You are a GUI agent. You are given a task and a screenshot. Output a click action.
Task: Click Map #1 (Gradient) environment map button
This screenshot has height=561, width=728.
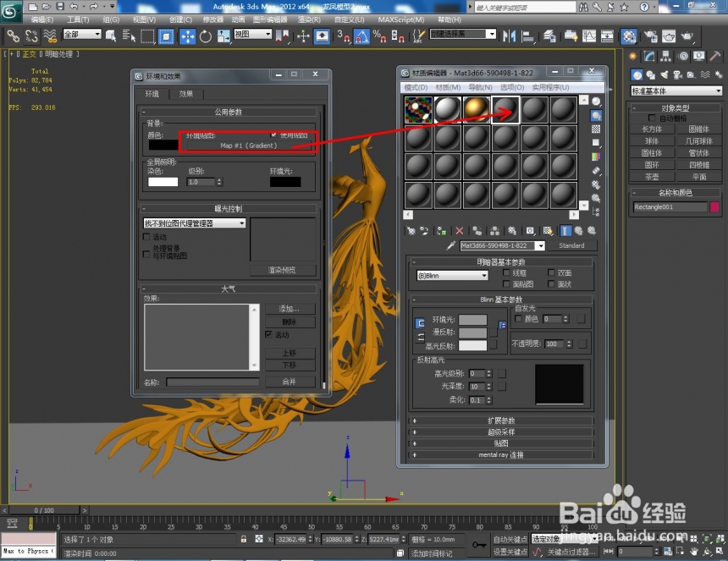(248, 146)
